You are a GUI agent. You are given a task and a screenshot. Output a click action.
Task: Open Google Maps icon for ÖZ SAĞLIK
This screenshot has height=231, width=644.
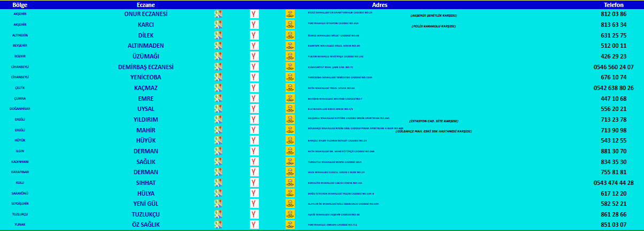(x=218, y=225)
